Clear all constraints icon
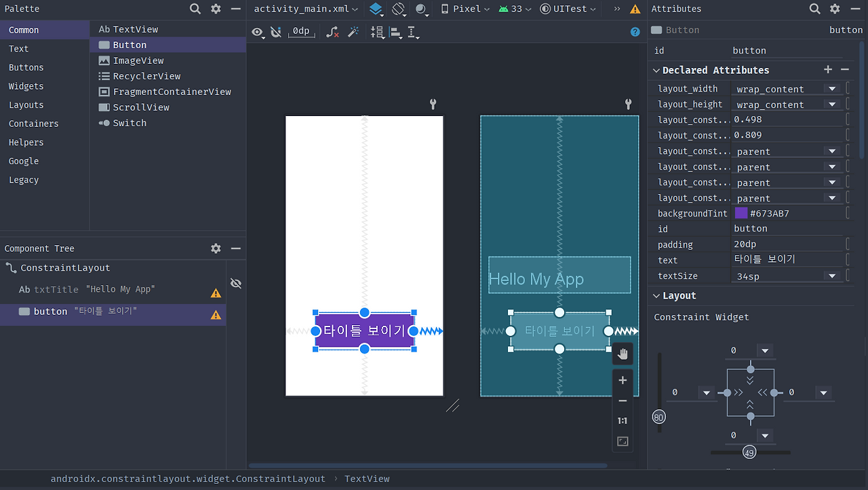868x490 pixels. coord(332,32)
